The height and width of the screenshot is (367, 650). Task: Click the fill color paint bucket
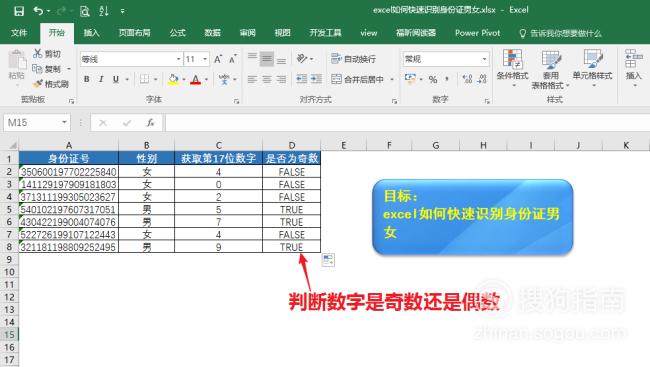[x=173, y=79]
